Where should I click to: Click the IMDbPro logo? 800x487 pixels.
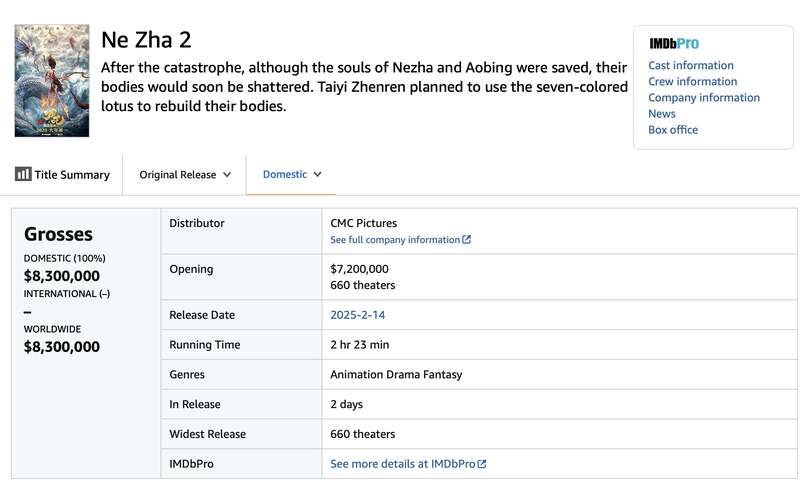[x=674, y=44]
